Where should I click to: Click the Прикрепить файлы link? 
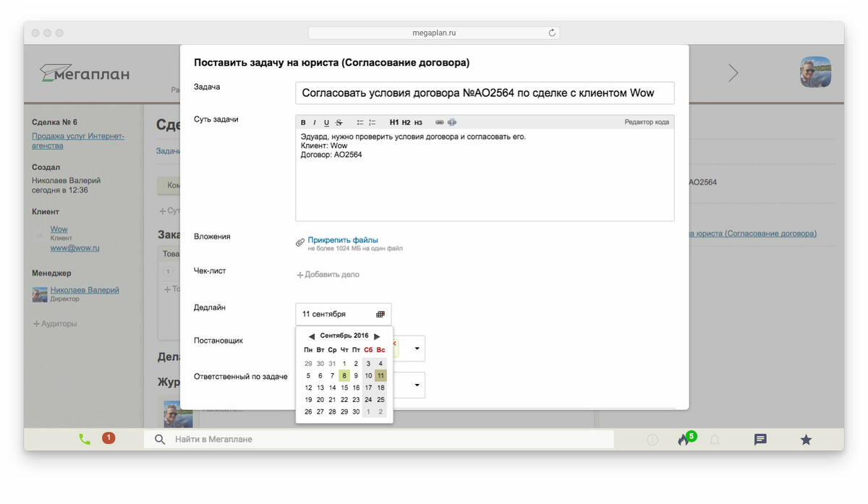tap(343, 240)
